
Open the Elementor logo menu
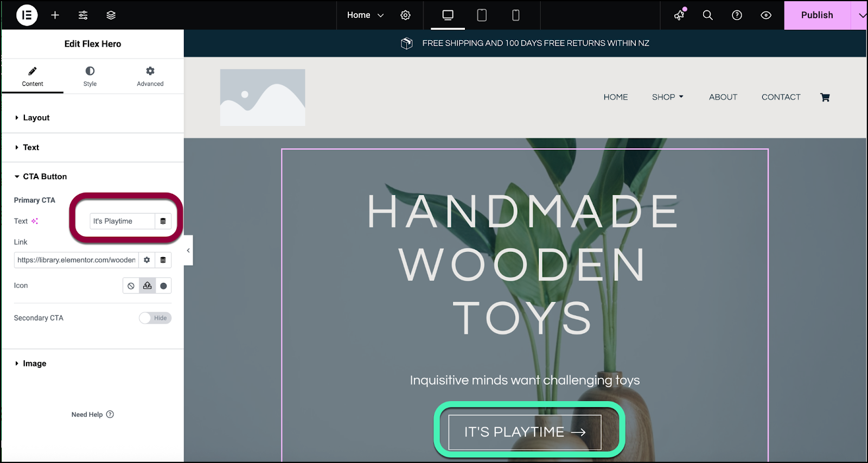pyautogui.click(x=27, y=15)
